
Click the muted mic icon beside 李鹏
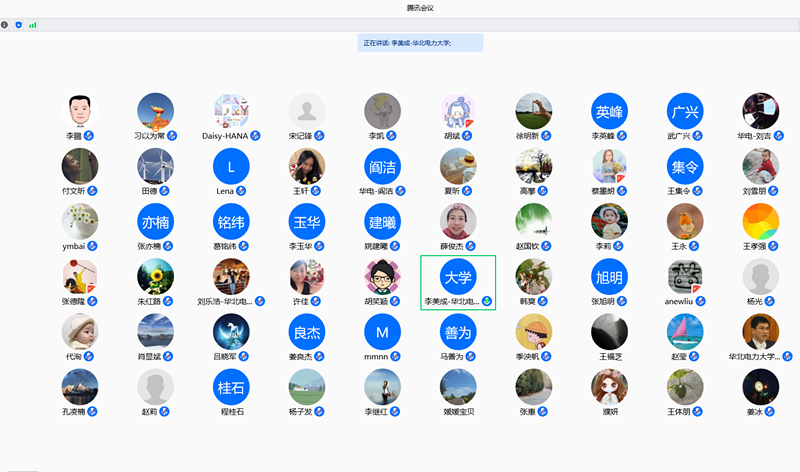click(89, 135)
